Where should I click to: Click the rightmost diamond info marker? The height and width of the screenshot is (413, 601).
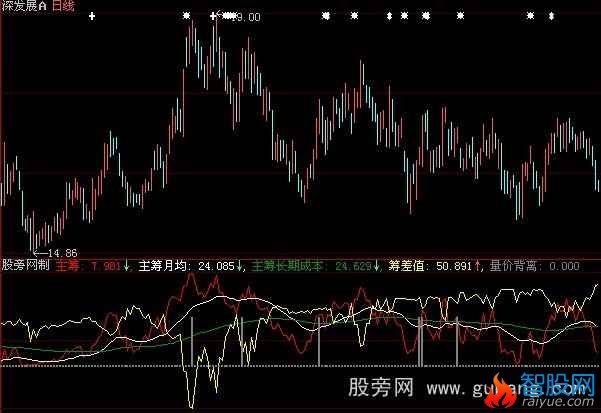click(x=551, y=16)
